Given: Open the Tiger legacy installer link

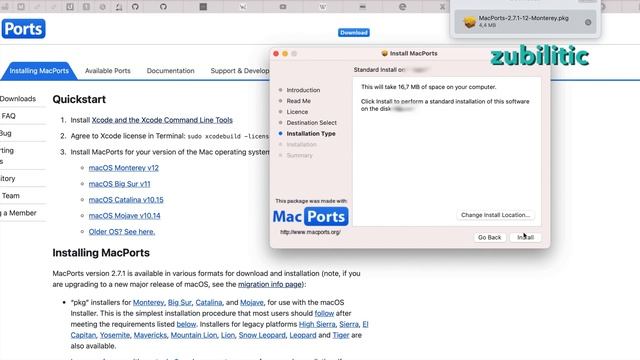Looking at the screenshot, I should tap(341, 335).
